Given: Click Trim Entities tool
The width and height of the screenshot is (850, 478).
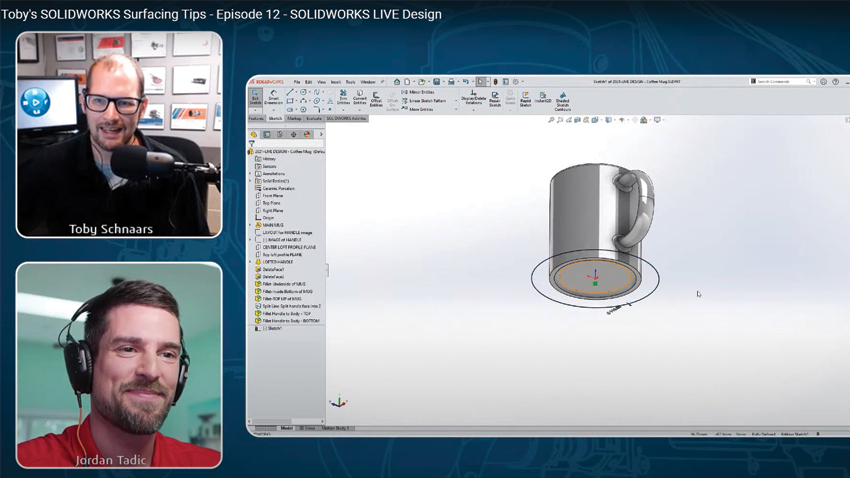Looking at the screenshot, I should coord(343,98).
